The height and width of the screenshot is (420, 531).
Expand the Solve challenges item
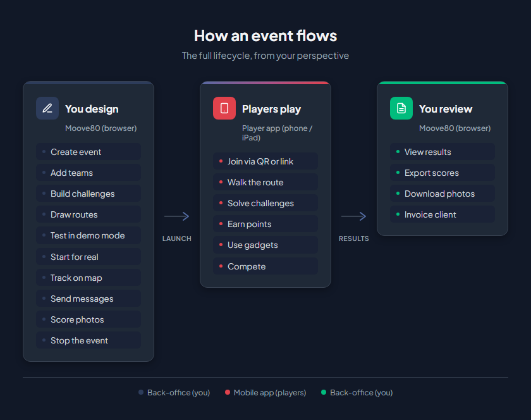coord(265,203)
